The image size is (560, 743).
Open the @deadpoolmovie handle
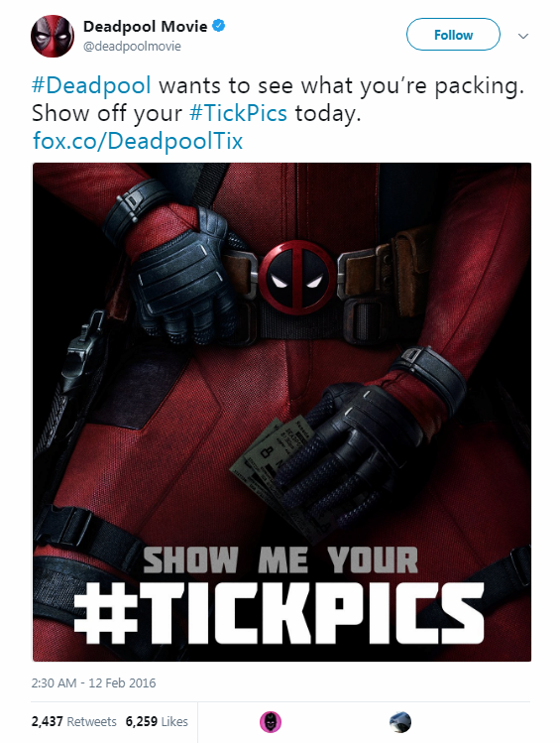pos(132,47)
